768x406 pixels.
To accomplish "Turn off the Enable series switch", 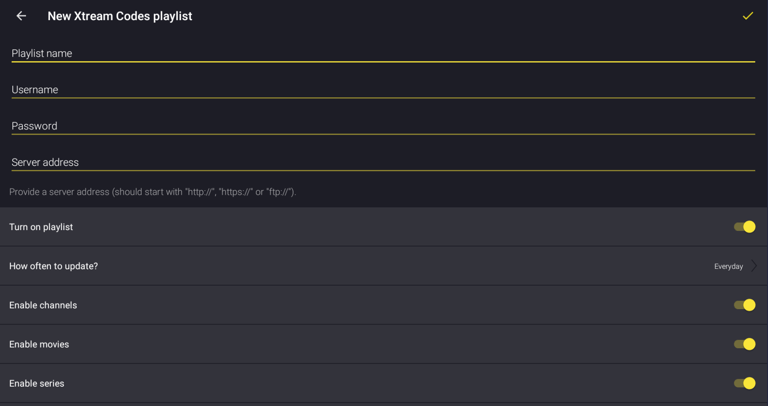I will coord(745,383).
